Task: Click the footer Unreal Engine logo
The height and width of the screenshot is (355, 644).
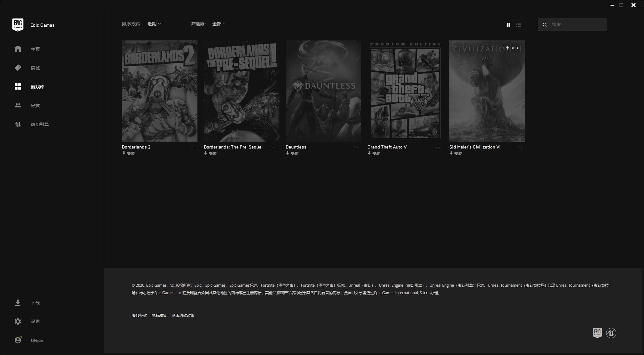Action: click(x=611, y=333)
